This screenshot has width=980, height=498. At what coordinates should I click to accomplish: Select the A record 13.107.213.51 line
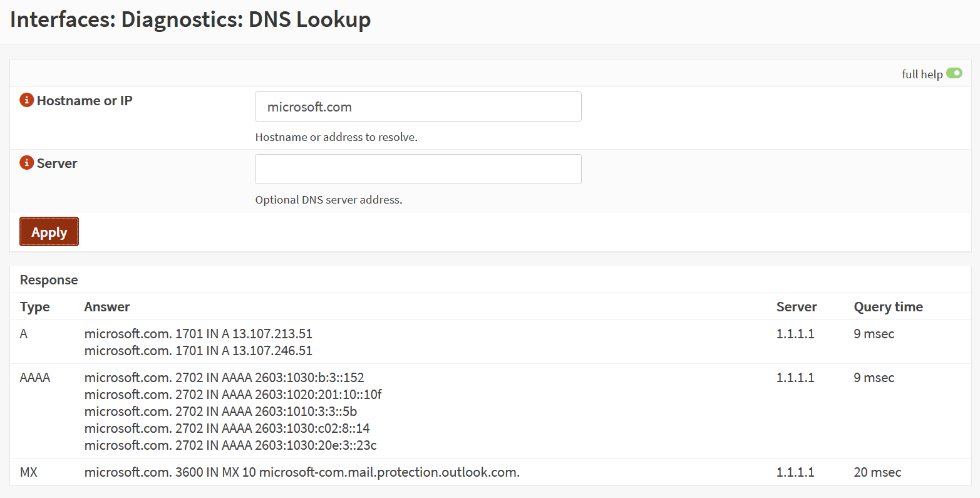(x=199, y=334)
